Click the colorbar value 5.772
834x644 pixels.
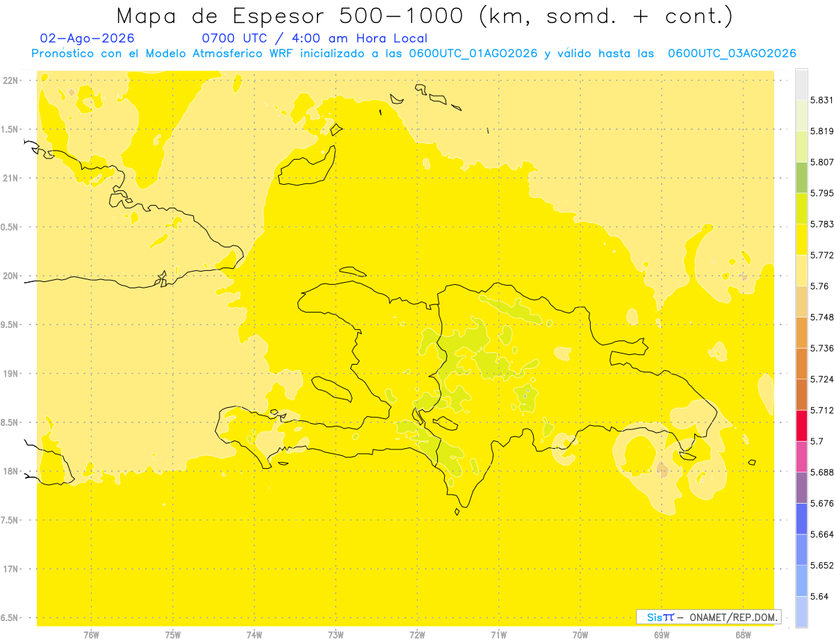pyautogui.click(x=821, y=256)
